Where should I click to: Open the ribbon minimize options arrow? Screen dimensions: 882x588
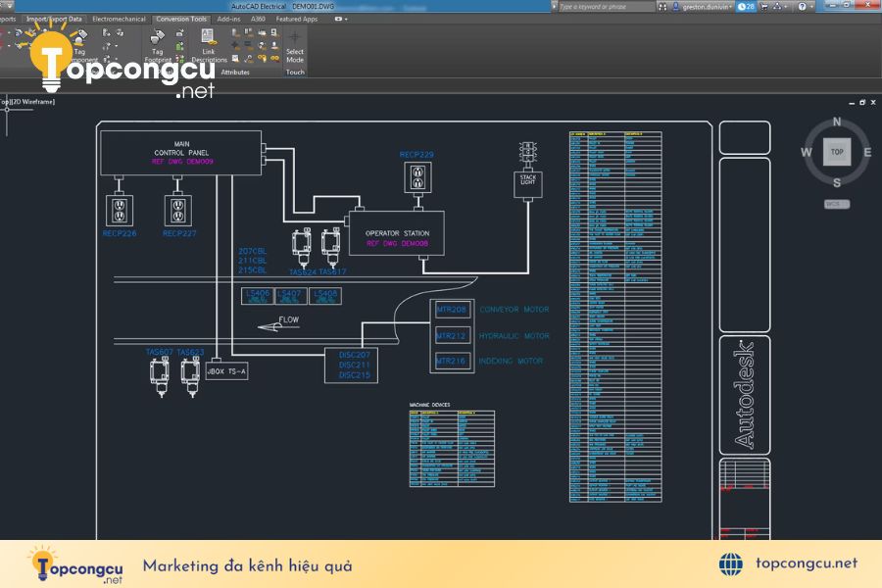coord(346,20)
